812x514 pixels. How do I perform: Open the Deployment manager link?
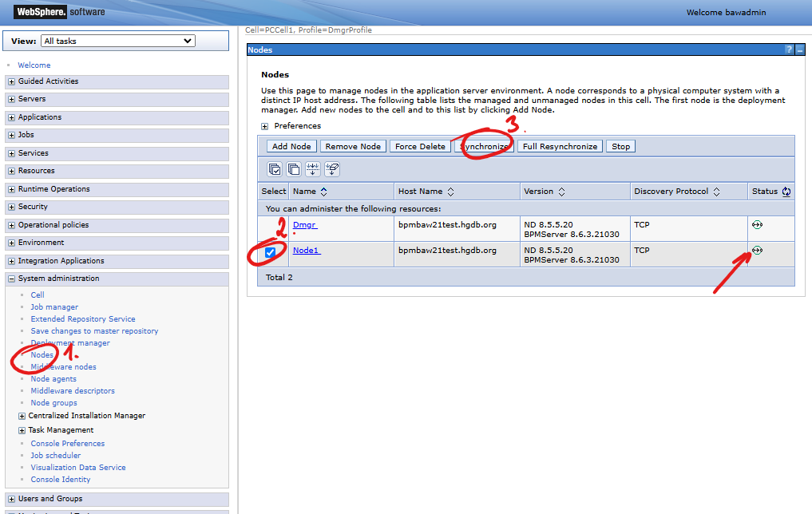click(x=70, y=342)
